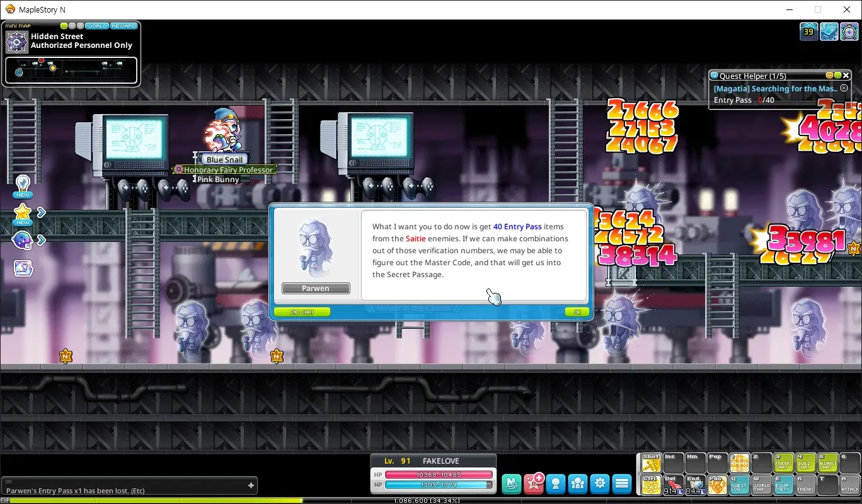Click the purple planet icon on the left
Image resolution: width=862 pixels, height=504 pixels.
click(x=23, y=240)
